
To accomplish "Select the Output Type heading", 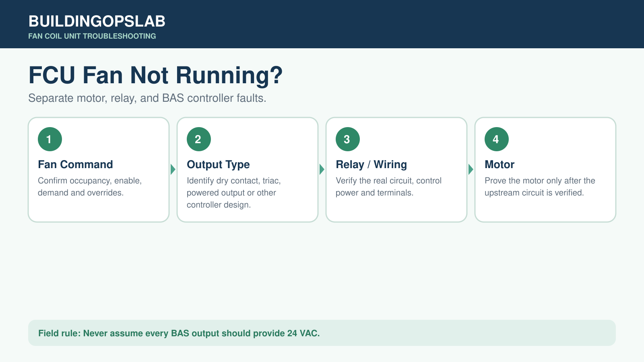I will (x=218, y=165).
